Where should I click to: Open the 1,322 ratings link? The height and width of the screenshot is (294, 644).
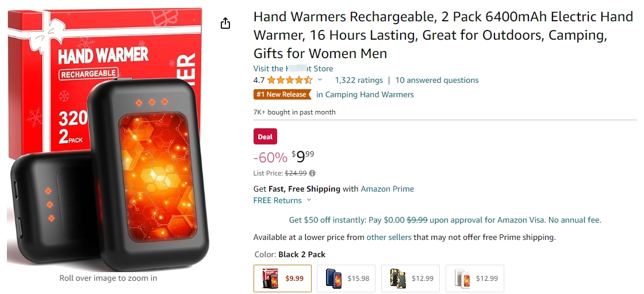359,80
